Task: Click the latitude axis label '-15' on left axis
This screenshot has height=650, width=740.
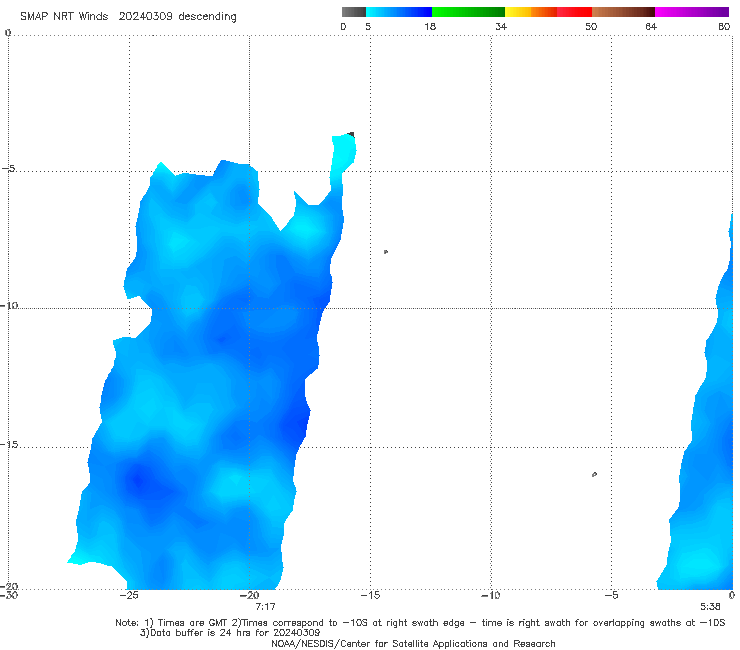Action: coord(9,445)
